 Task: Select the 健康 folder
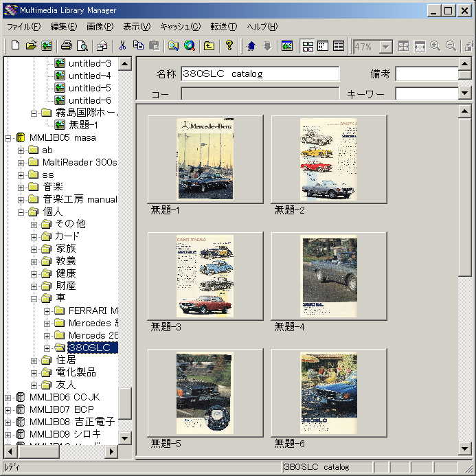click(65, 273)
